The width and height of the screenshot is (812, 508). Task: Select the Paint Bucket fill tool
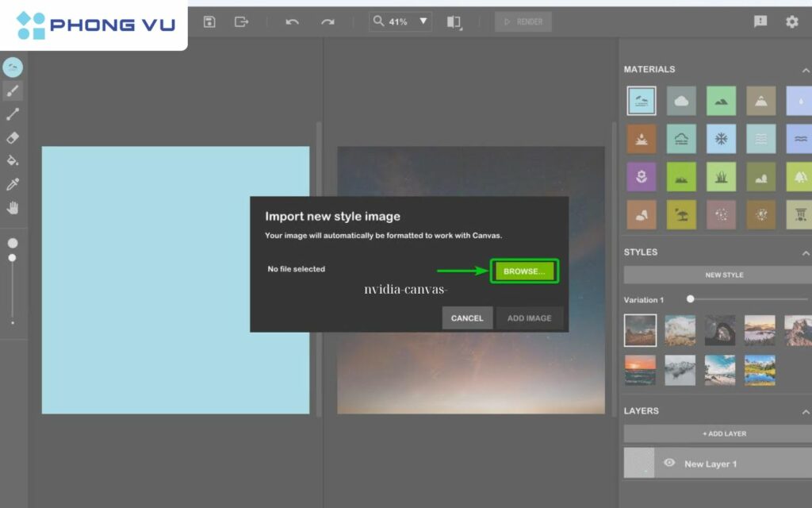[x=13, y=160]
